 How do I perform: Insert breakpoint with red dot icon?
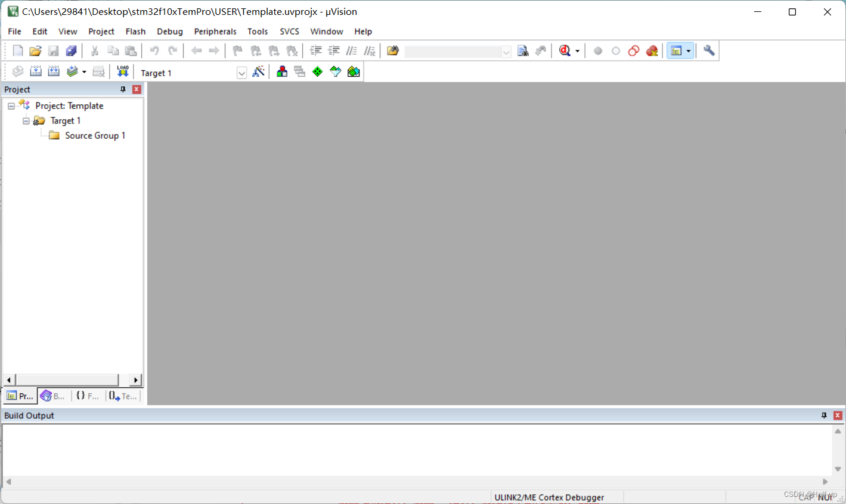(598, 51)
